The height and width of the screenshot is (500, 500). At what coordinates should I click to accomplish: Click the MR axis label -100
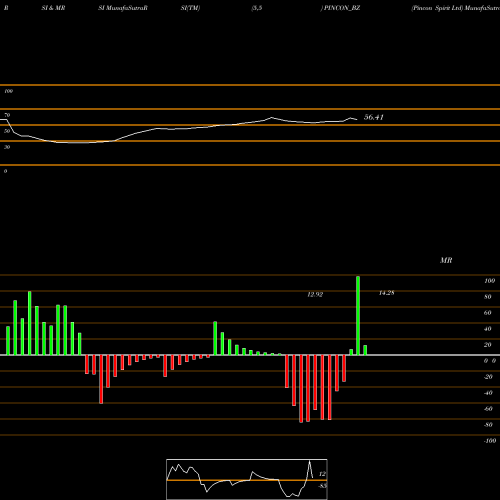(x=490, y=441)
